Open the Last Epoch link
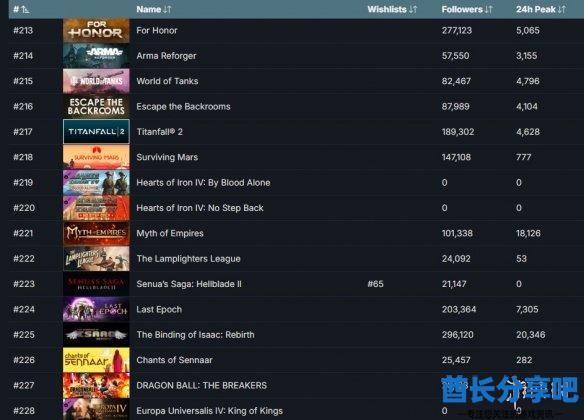 pyautogui.click(x=159, y=309)
